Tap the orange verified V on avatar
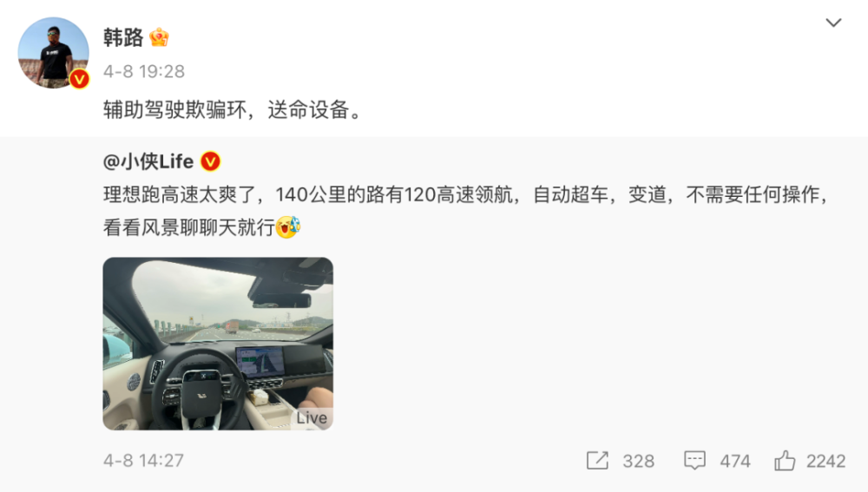Screen dimensions: 868x492 point(79,79)
